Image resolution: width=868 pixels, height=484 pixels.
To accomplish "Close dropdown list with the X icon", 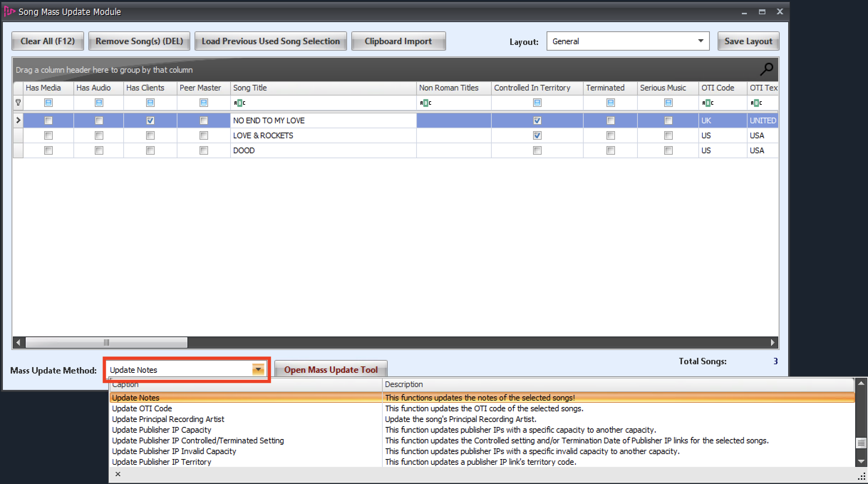I will coord(118,474).
